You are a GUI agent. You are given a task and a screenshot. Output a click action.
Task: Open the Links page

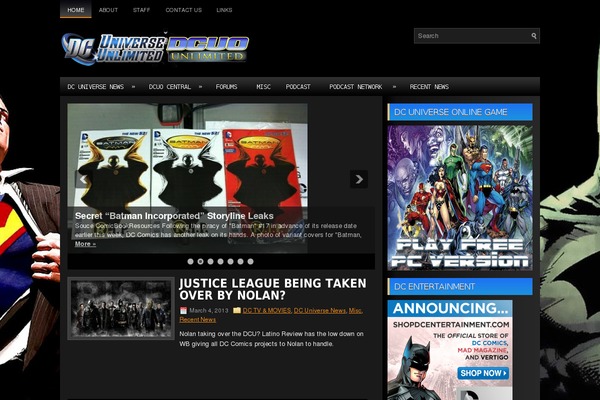[224, 10]
